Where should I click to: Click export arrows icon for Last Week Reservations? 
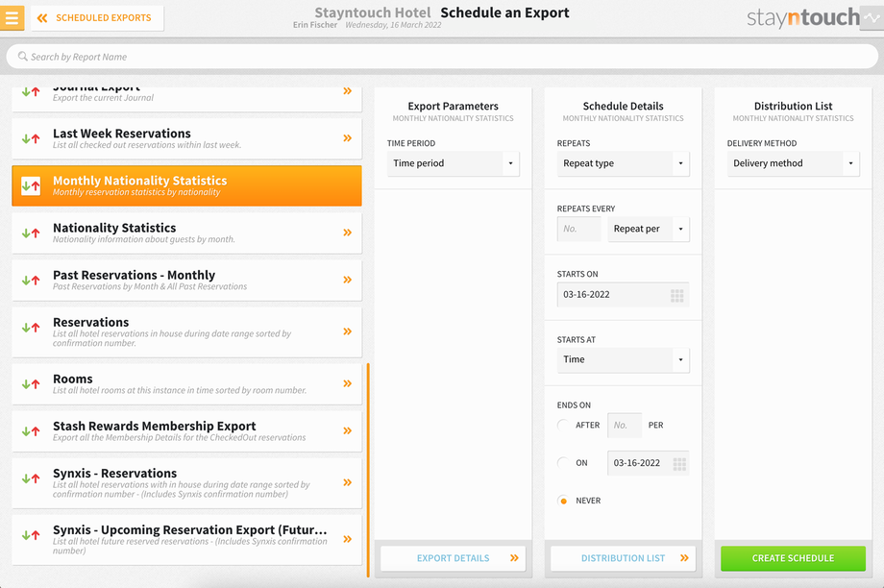click(31, 138)
